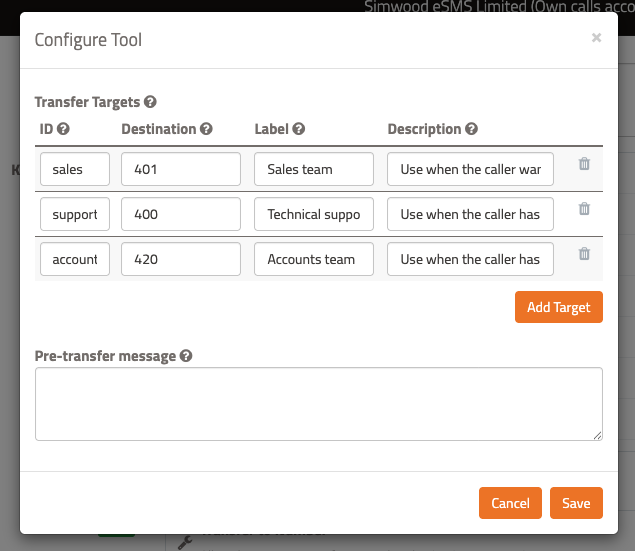Image resolution: width=635 pixels, height=551 pixels.
Task: Click the Accounts team label field
Action: point(314,259)
